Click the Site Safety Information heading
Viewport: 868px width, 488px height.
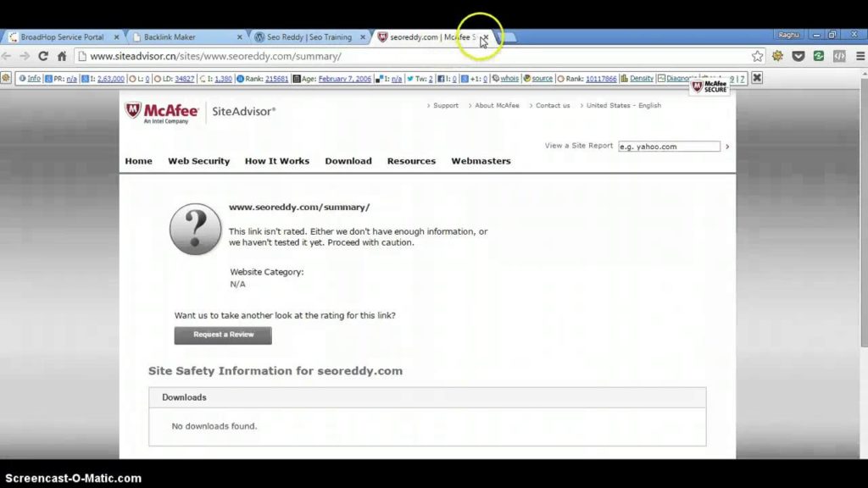[275, 371]
